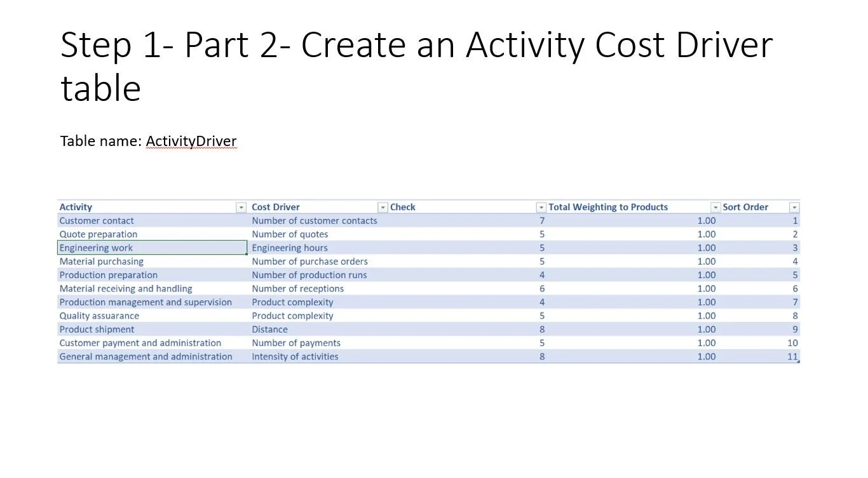Select the Check value 7 cell
The image size is (868, 478).
click(541, 220)
